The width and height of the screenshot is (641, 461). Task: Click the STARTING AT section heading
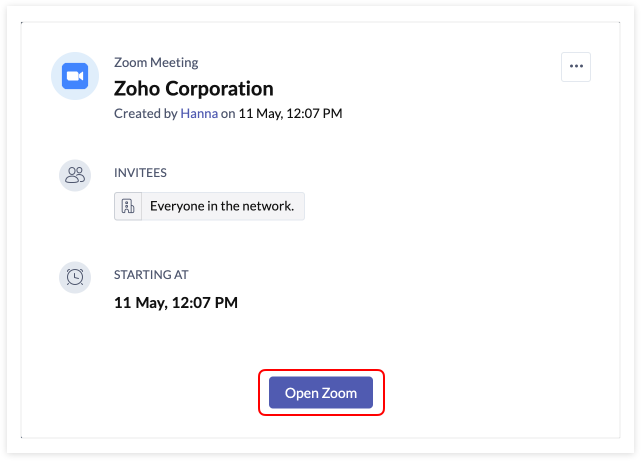pos(151,274)
